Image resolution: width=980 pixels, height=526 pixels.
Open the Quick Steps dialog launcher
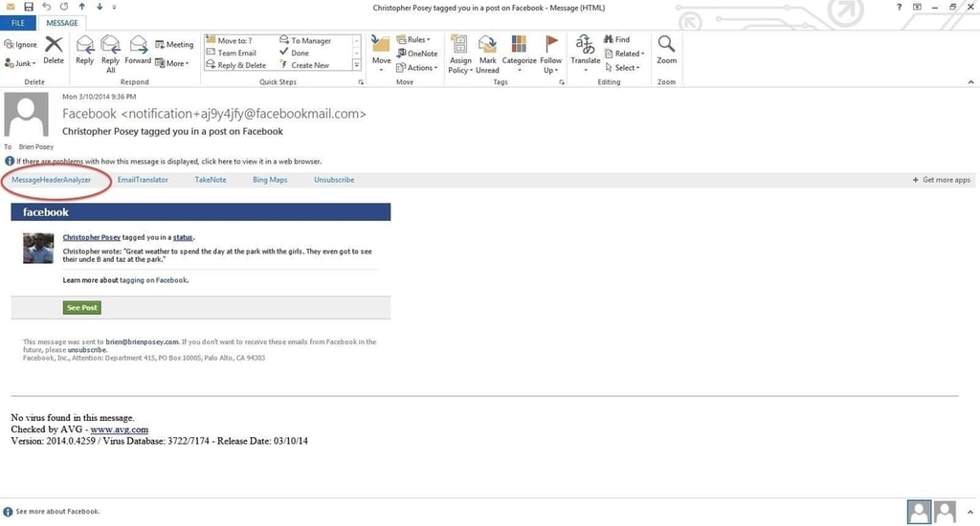pyautogui.click(x=361, y=82)
